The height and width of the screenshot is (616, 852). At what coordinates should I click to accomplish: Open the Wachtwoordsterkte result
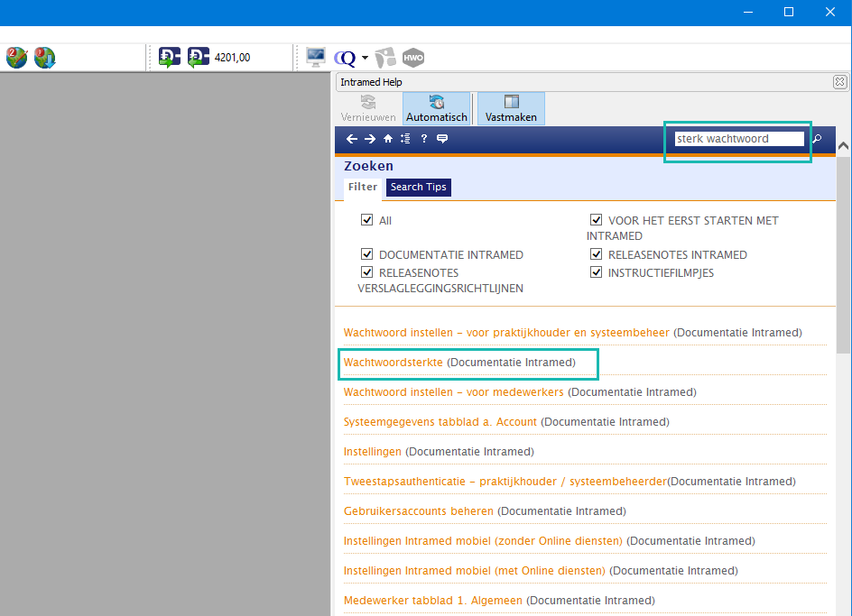coord(394,363)
